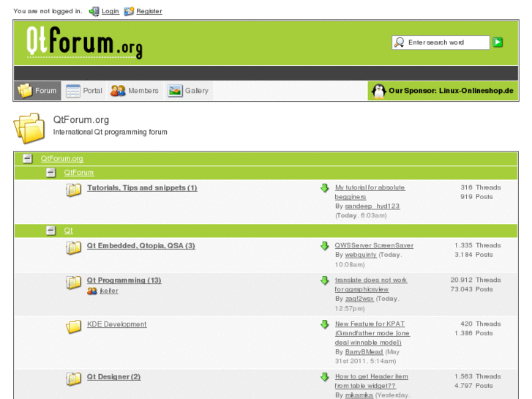Click folder icon of KDE Development

pos(73,327)
